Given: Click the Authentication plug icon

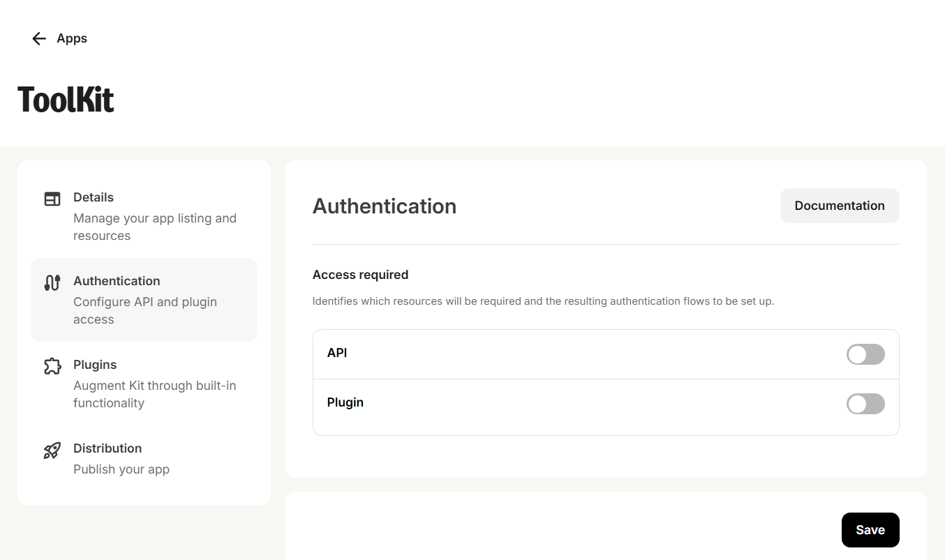Looking at the screenshot, I should 52,282.
